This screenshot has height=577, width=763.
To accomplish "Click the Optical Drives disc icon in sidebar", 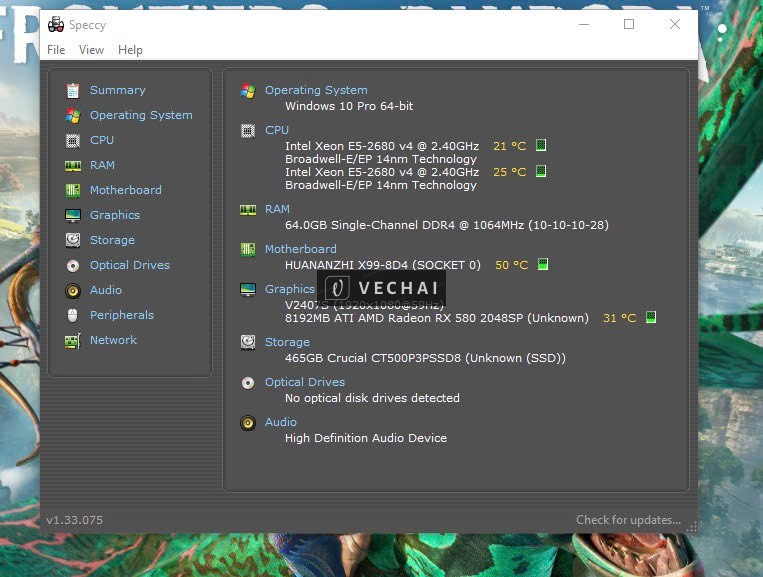I will pyautogui.click(x=72, y=265).
